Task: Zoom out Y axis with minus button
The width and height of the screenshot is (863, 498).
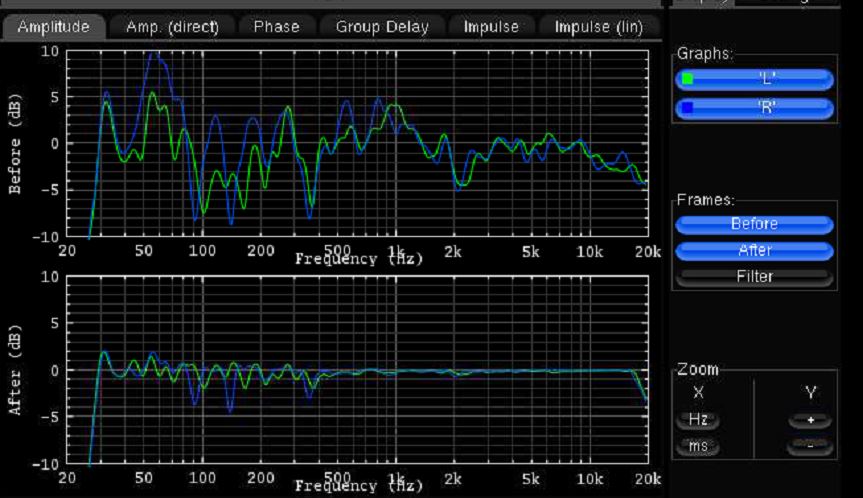Action: click(809, 446)
